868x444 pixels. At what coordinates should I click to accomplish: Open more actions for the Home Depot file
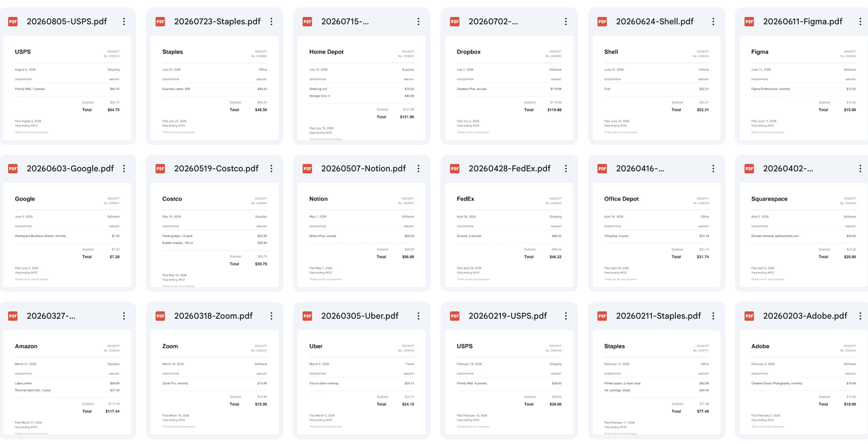tap(418, 22)
